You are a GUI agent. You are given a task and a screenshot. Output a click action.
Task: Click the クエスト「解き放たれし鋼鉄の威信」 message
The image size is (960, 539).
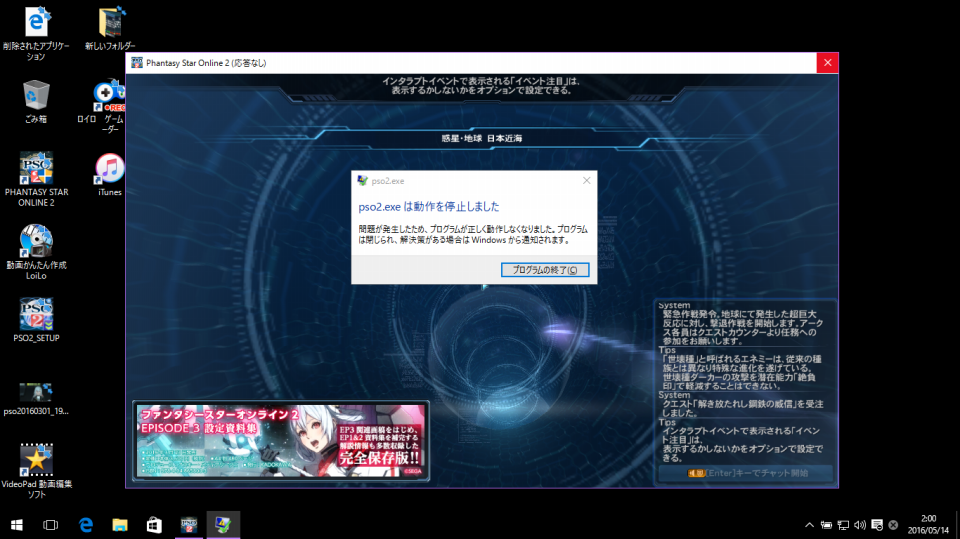tap(742, 409)
